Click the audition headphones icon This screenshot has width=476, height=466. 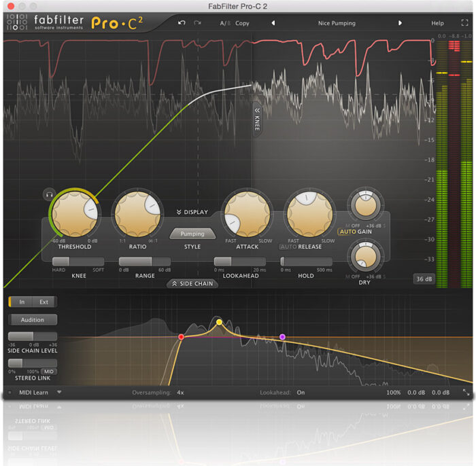pyautogui.click(x=49, y=195)
